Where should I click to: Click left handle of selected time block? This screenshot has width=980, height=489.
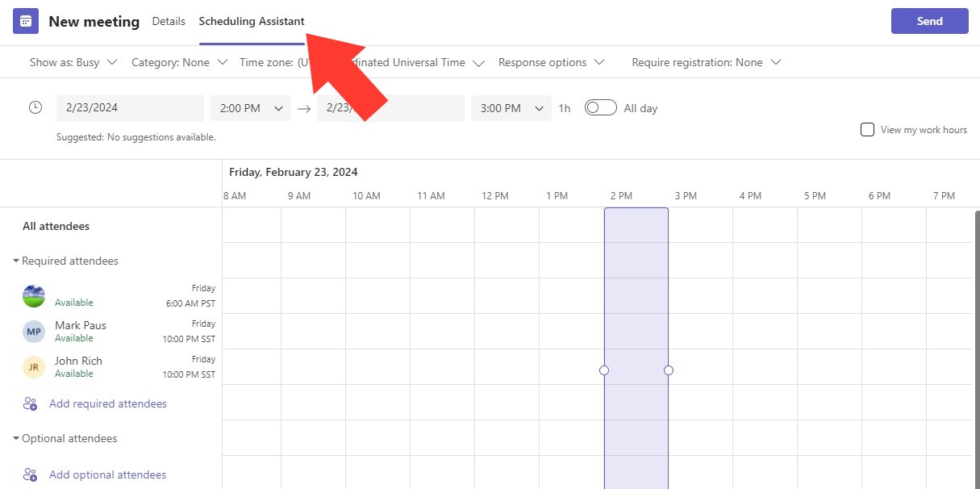click(604, 370)
